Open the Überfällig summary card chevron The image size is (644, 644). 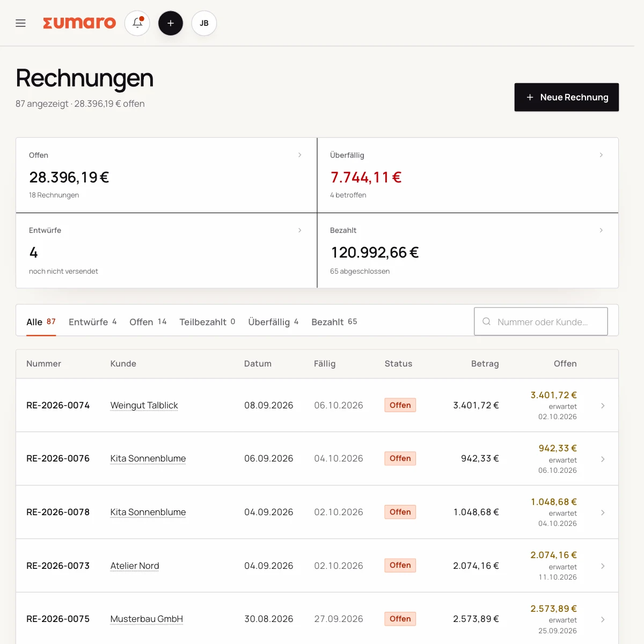601,155
